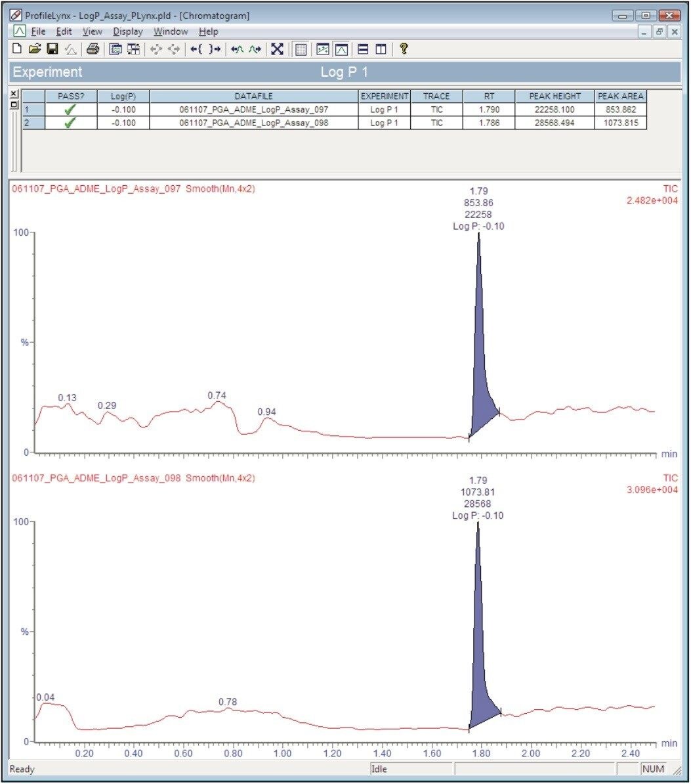The image size is (691, 784).
Task: Tile windows horizontally with the stacked panes icon
Action: 364,49
